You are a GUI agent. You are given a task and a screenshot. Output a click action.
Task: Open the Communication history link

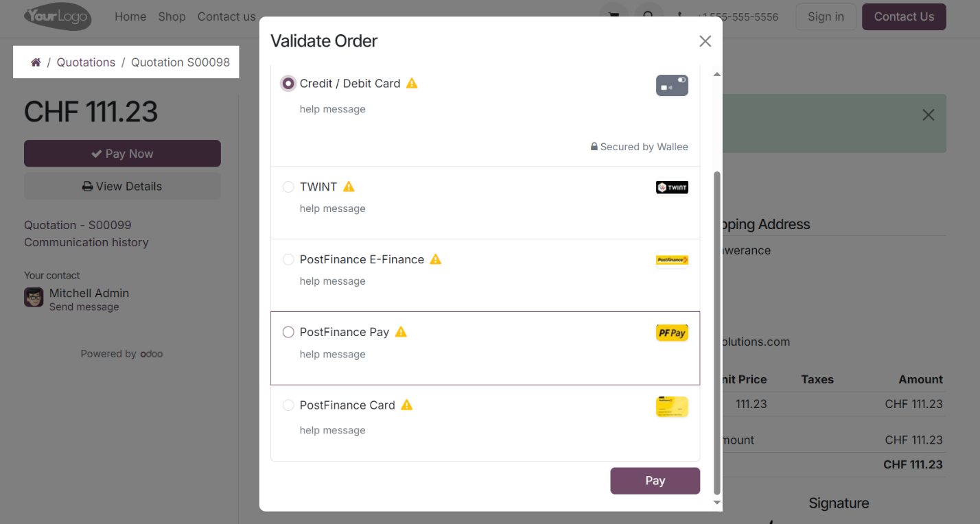86,242
